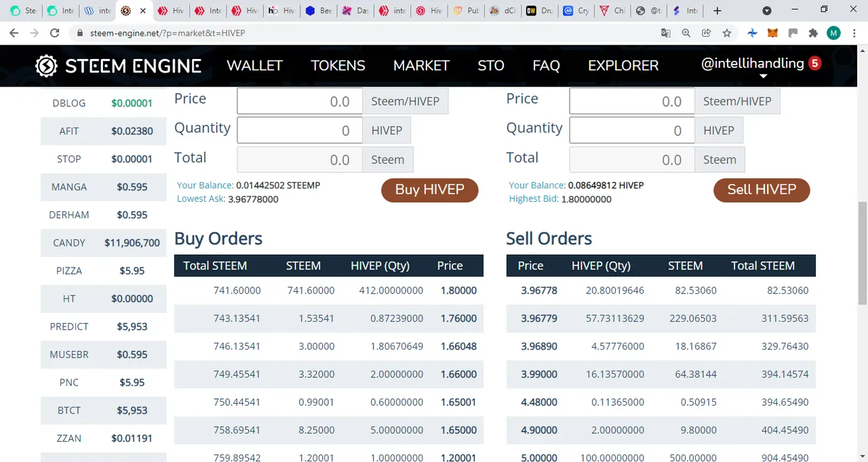Open the FAQ menu item
This screenshot has width=868, height=462.
point(546,66)
